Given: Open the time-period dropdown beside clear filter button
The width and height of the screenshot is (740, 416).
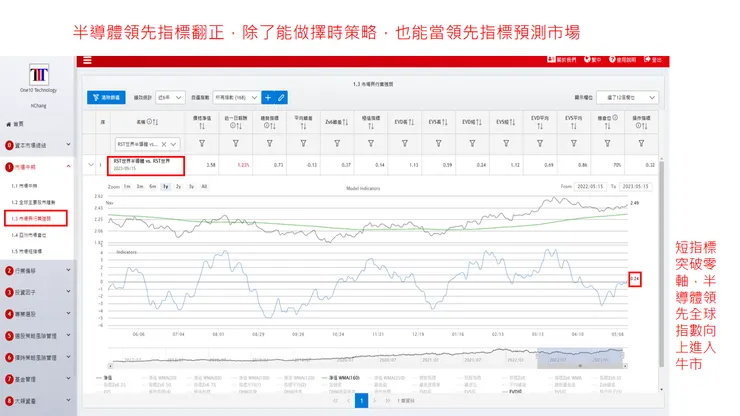Looking at the screenshot, I should pyautogui.click(x=170, y=97).
